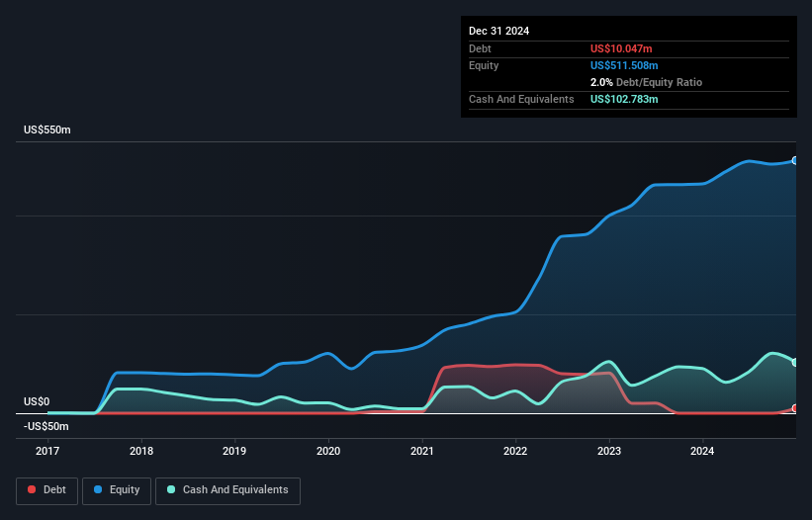This screenshot has height=520, width=812.
Task: Select the 2020 axis label
Action: pos(328,451)
